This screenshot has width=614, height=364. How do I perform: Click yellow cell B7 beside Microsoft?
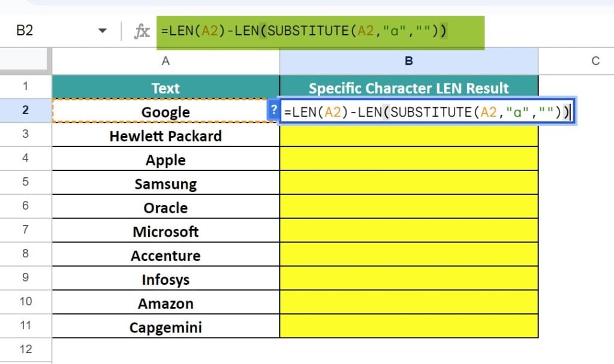click(409, 230)
